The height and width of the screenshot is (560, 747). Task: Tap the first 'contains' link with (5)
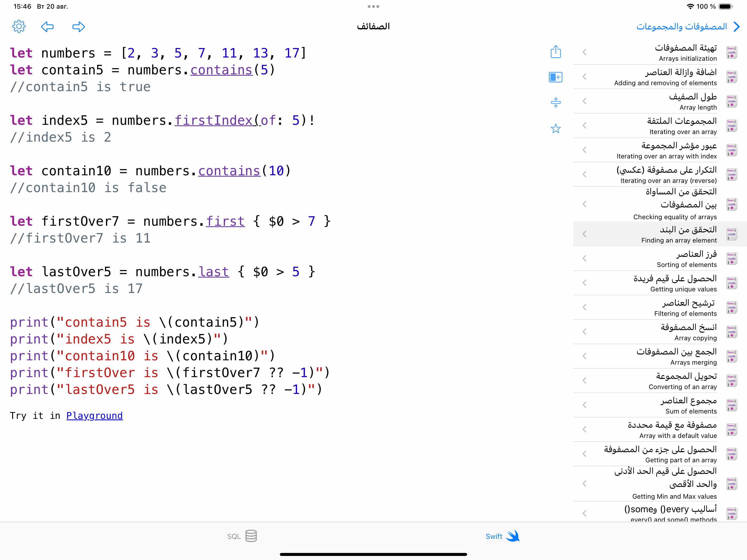pyautogui.click(x=221, y=70)
